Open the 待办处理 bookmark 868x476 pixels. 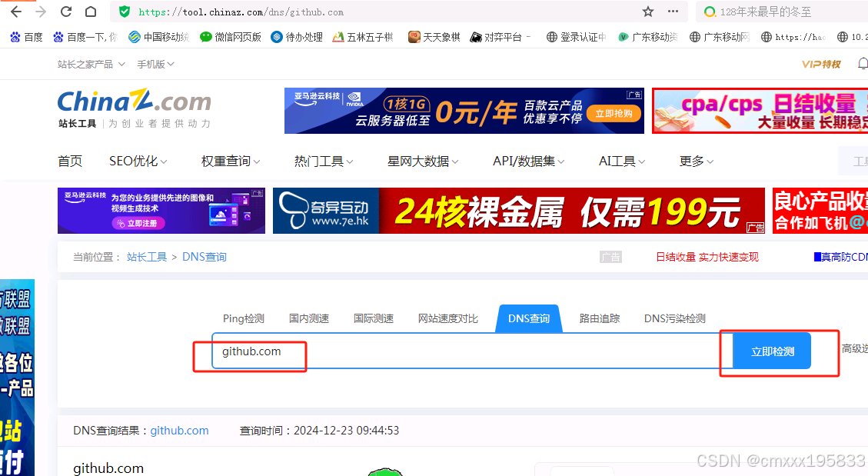(x=297, y=37)
